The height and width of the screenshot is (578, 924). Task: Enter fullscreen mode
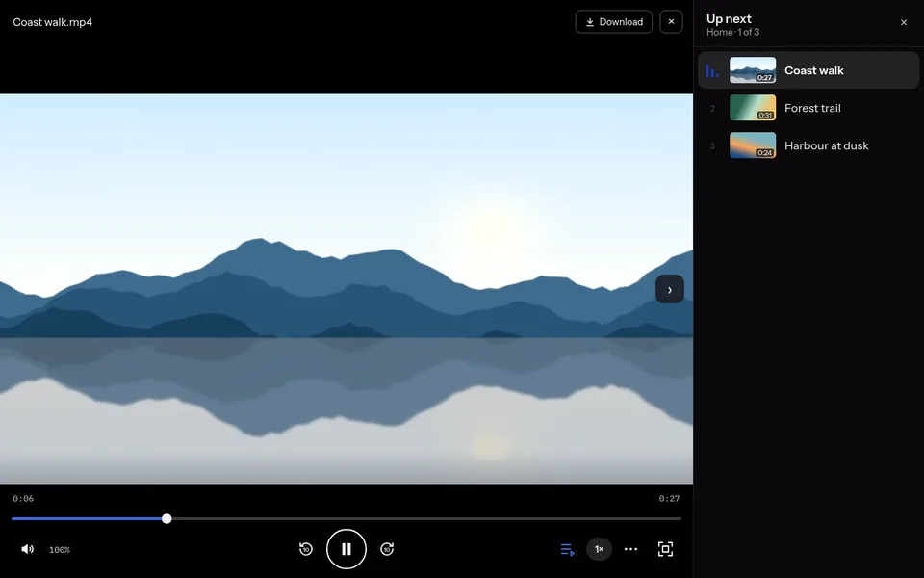(x=665, y=549)
